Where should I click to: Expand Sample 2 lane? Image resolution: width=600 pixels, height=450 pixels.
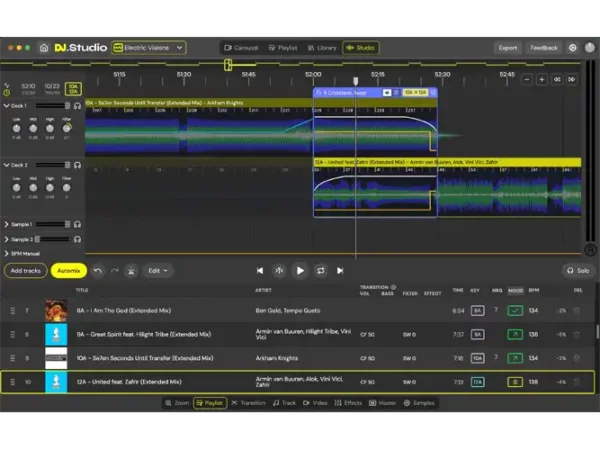(7, 239)
